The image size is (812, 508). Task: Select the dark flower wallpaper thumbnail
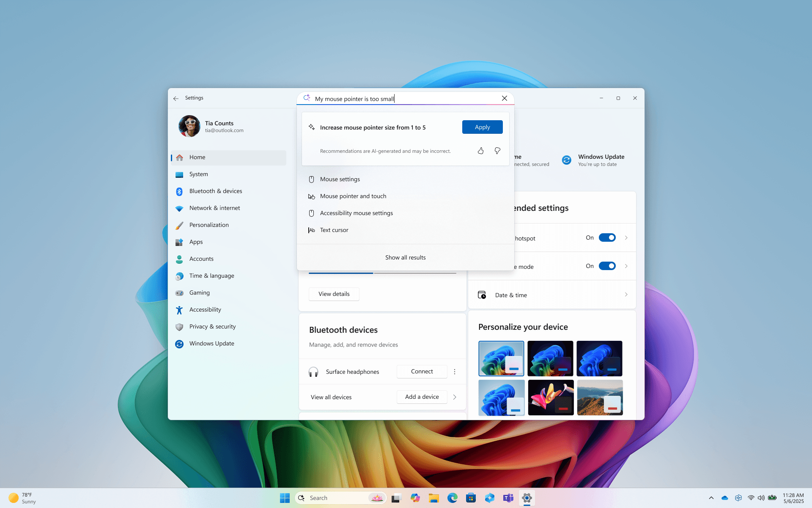point(550,398)
